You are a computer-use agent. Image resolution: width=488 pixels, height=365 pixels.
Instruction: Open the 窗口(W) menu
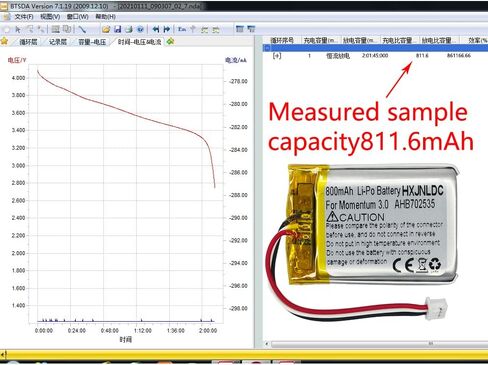[77, 17]
